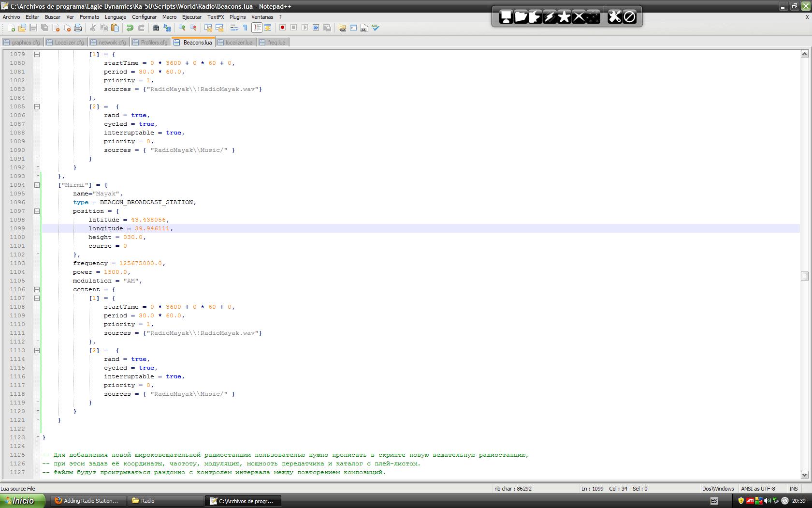Click the Zoom in magnifier icon

click(x=182, y=28)
